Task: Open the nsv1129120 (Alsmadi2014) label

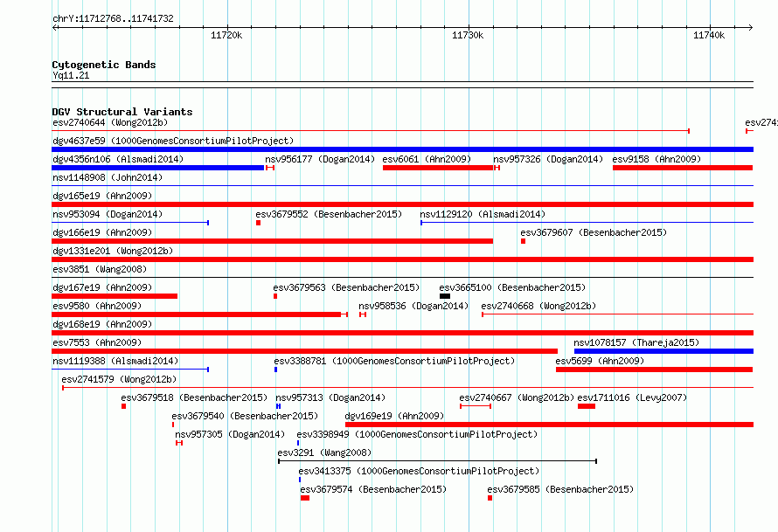Action: pyautogui.click(x=483, y=214)
